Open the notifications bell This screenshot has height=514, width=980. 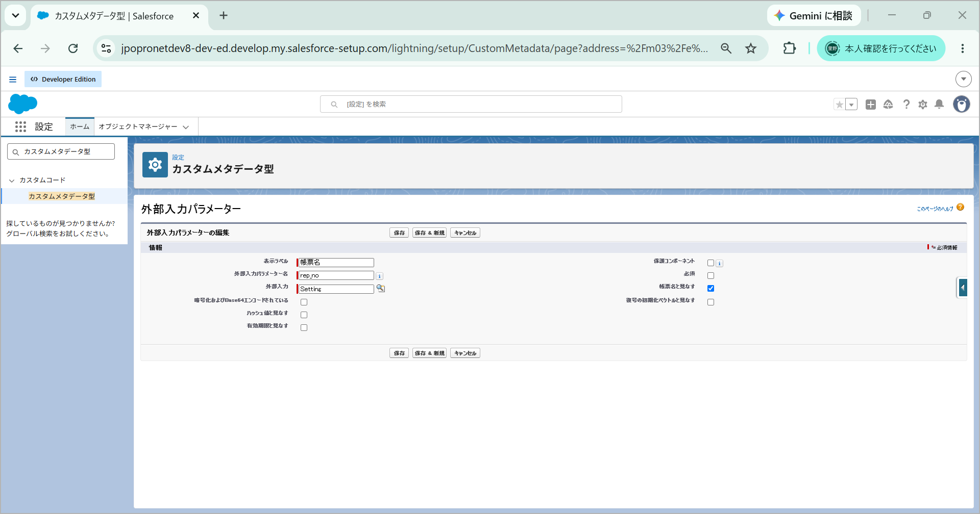(939, 104)
